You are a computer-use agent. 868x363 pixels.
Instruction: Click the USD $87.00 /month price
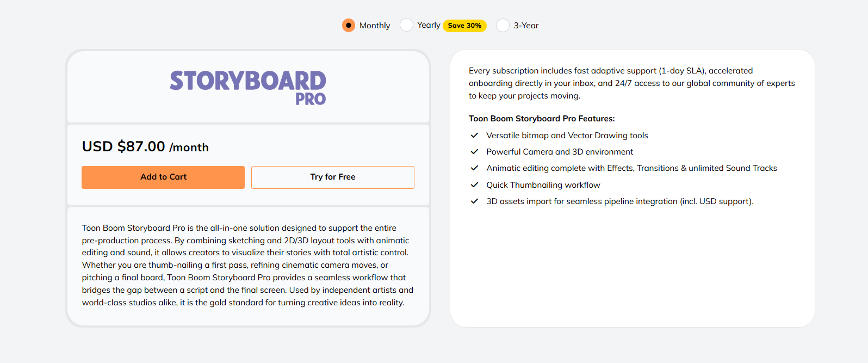pyautogui.click(x=145, y=147)
